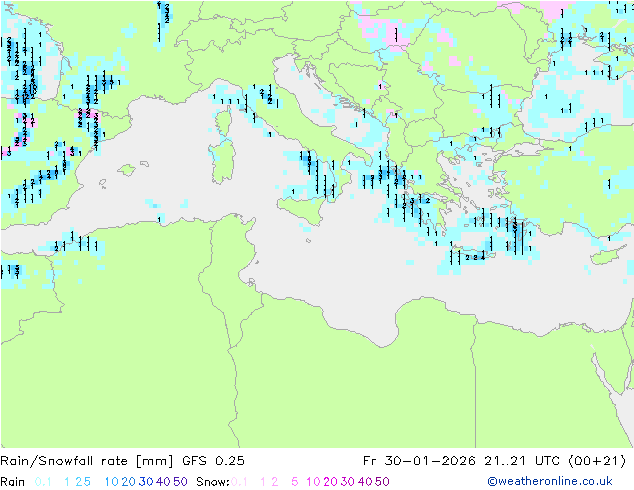
Task: Pick the Rain legend 20 value
Action: pyautogui.click(x=128, y=482)
